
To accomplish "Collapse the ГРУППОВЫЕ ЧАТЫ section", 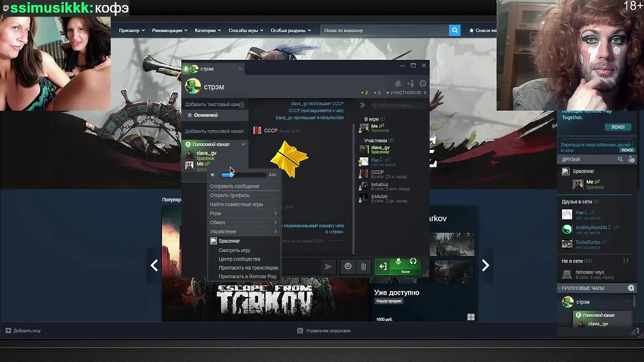I will (559, 288).
